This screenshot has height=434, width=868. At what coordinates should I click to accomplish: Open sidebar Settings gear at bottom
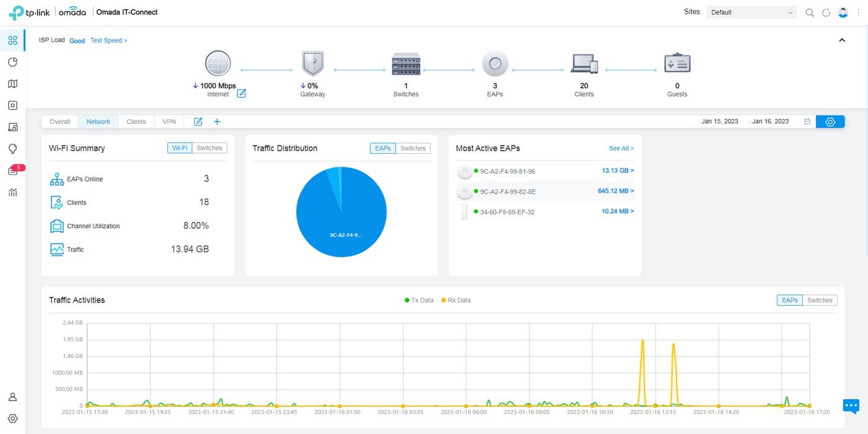(x=12, y=418)
